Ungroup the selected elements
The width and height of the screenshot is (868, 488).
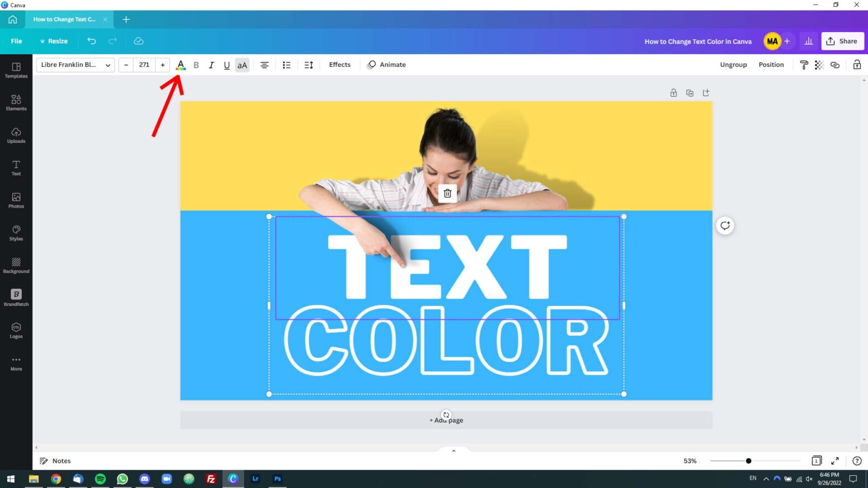[733, 65]
